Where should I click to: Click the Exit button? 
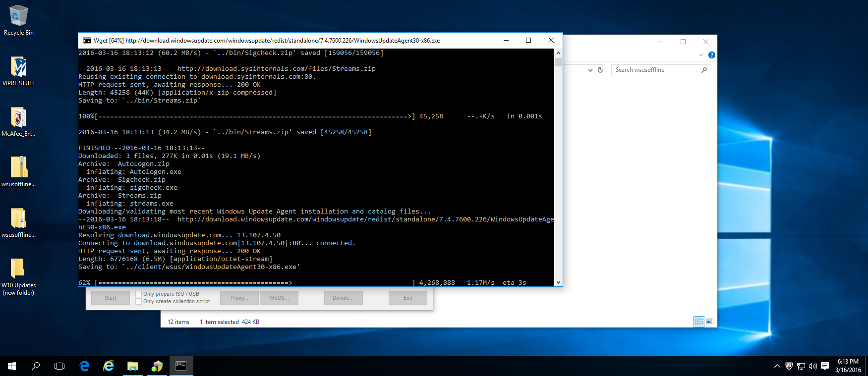tap(407, 298)
